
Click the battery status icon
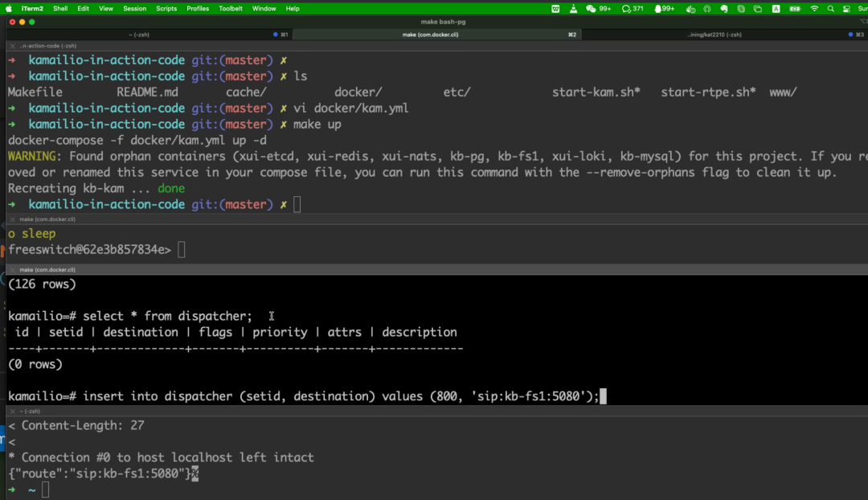[794, 8]
